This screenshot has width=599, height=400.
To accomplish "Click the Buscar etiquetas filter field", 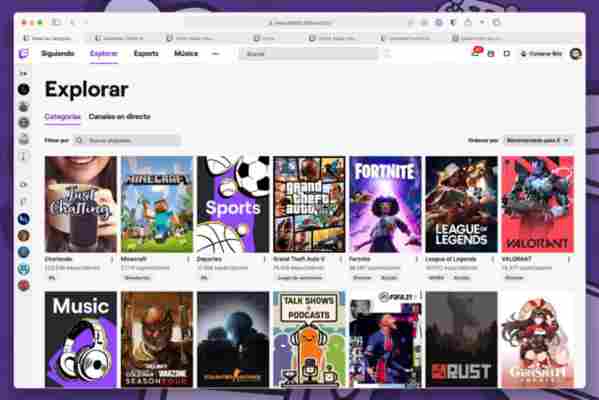I will tap(126, 140).
